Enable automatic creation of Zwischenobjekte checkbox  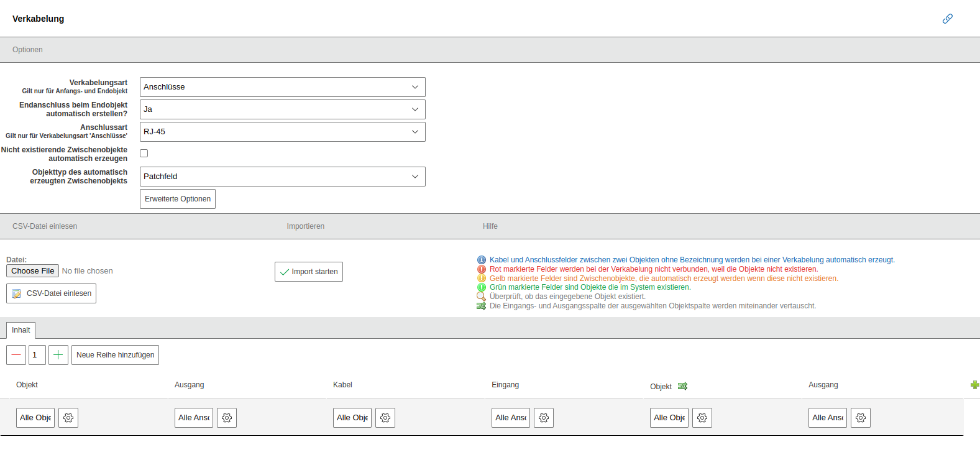pos(144,154)
